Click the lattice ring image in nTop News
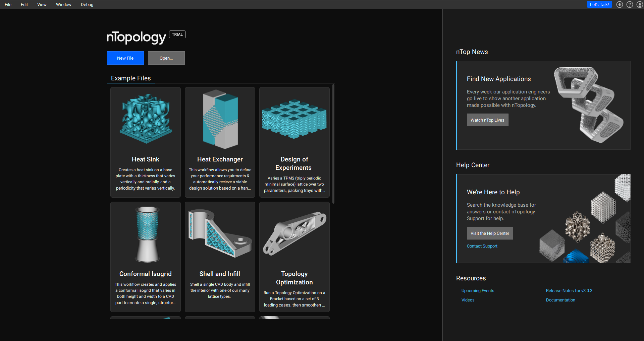The width and height of the screenshot is (644, 341). coord(589,105)
